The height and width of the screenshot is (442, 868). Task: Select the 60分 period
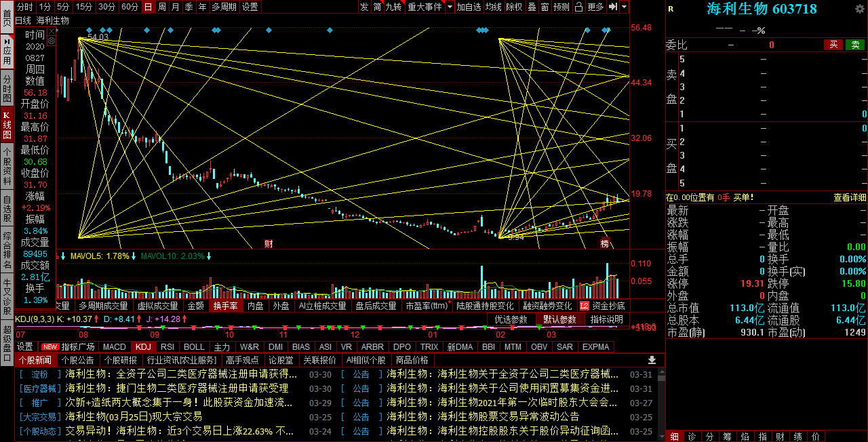coord(130,7)
